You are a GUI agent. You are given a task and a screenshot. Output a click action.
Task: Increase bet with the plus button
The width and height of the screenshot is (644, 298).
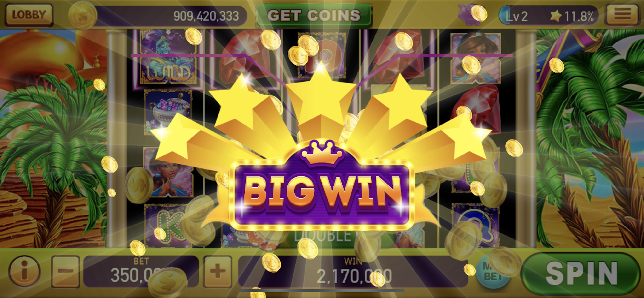217,271
